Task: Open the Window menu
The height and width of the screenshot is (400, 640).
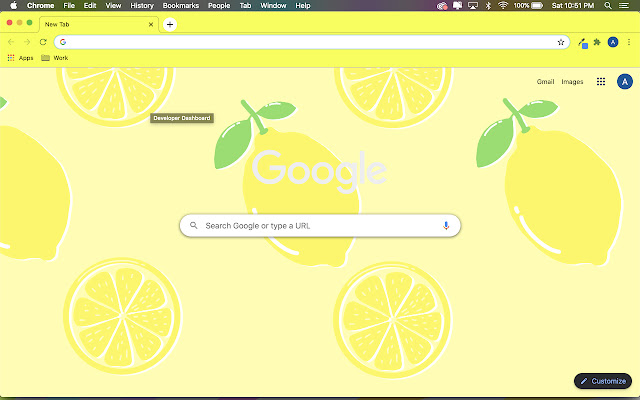Action: click(x=273, y=5)
